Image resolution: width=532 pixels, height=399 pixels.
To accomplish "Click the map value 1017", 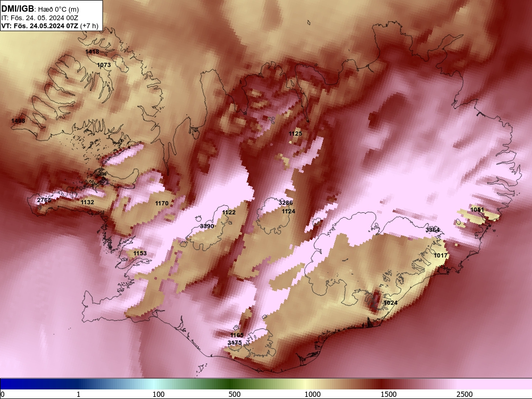I will pyautogui.click(x=440, y=255).
